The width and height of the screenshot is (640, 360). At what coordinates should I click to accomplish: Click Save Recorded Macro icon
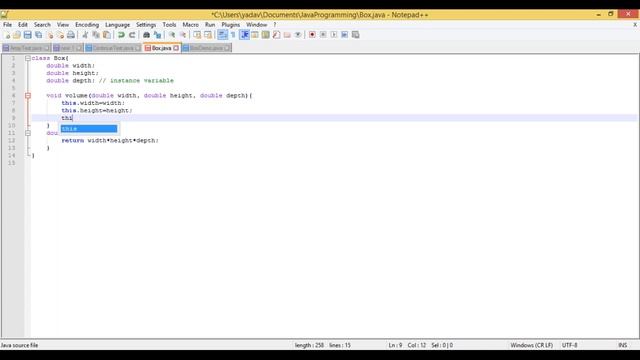coord(356,35)
